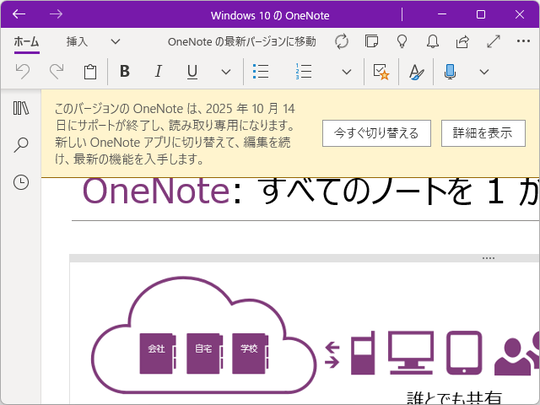
Task: Expand font formatting dropdown next to underline
Action: (226, 72)
